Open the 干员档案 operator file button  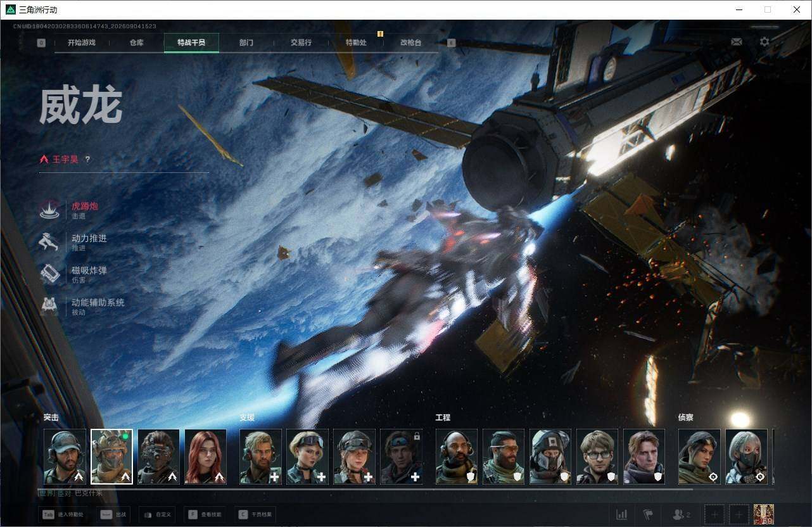255,515
